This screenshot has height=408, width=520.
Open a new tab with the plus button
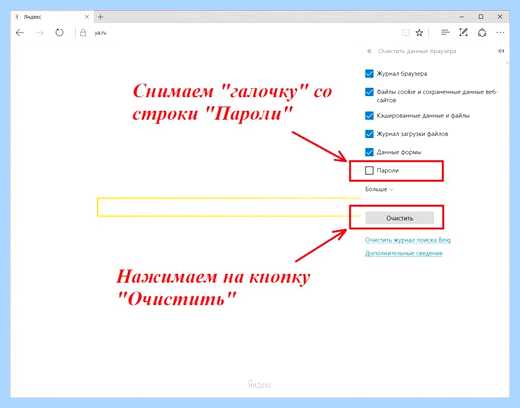tap(100, 17)
